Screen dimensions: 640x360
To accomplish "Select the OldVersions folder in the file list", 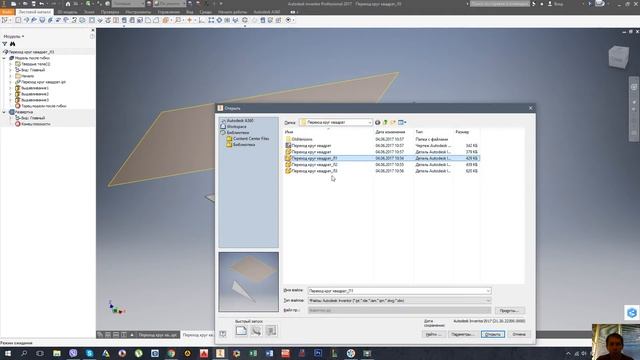I will [382, 139].
